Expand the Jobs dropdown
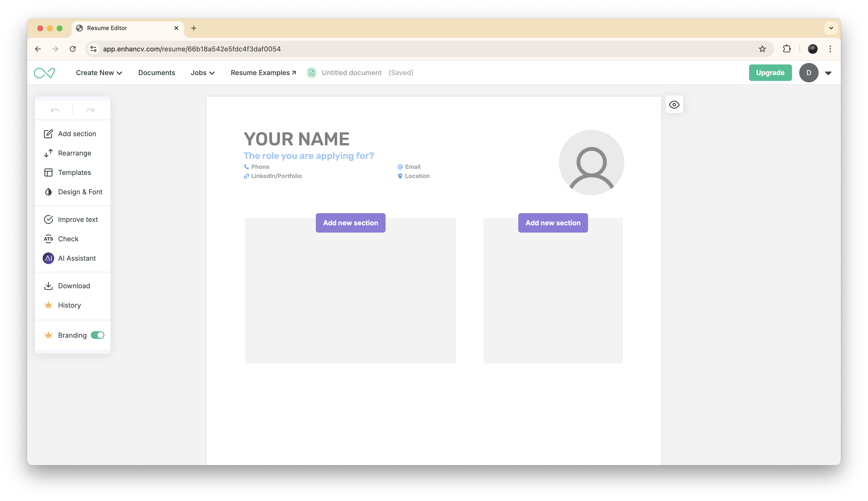868x501 pixels. 203,73
